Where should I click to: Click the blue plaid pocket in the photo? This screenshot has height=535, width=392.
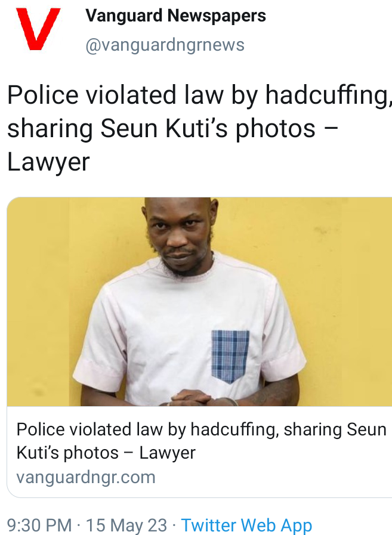tap(230, 356)
